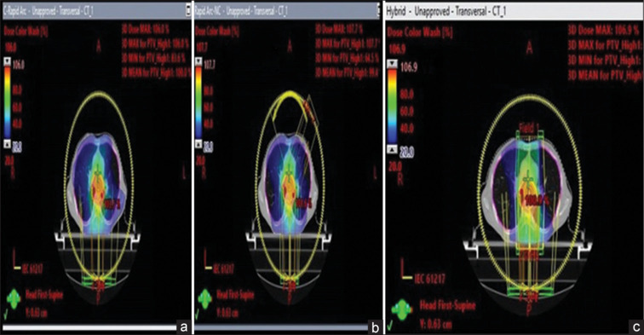Click the bottom arrow of Rapid Arc-NC color bar
Image resolution: width=644 pixels, height=335 pixels.
point(198,144)
